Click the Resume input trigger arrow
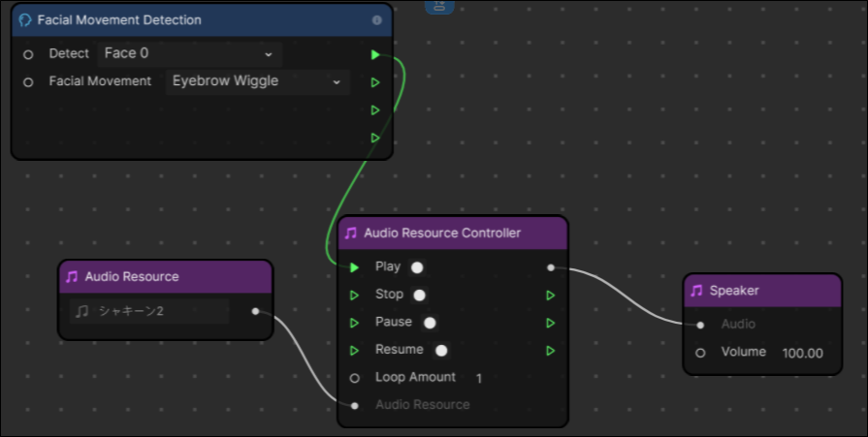The image size is (868, 437). 354,351
